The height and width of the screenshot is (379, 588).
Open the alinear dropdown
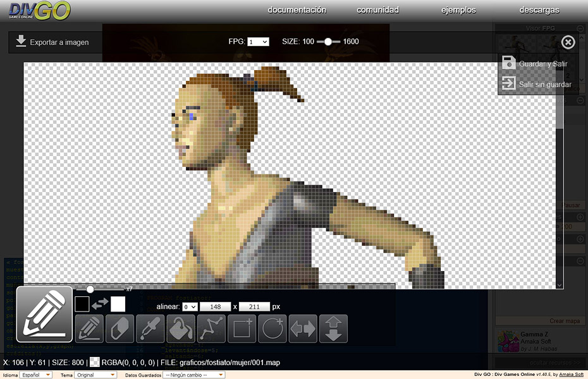[190, 307]
